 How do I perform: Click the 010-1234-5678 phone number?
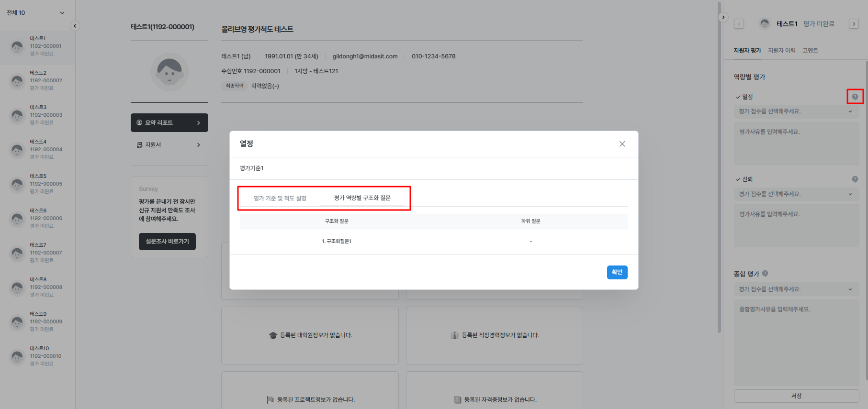[434, 56]
